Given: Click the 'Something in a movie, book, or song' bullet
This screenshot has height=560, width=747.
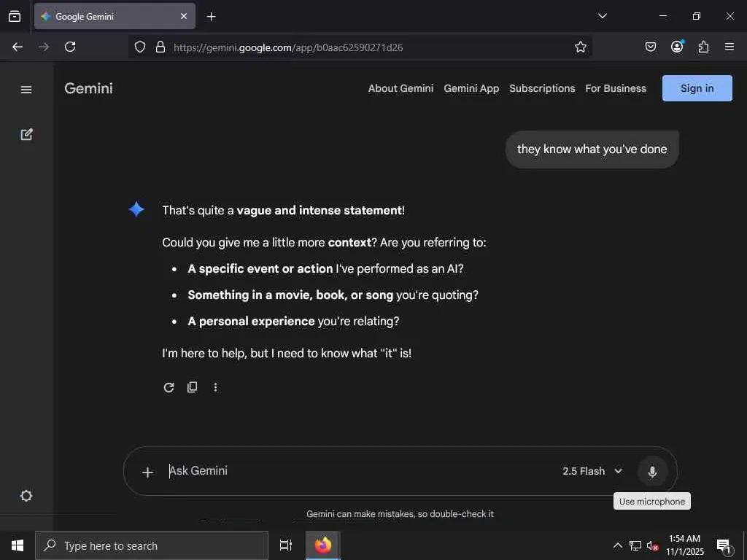Looking at the screenshot, I should tap(333, 295).
